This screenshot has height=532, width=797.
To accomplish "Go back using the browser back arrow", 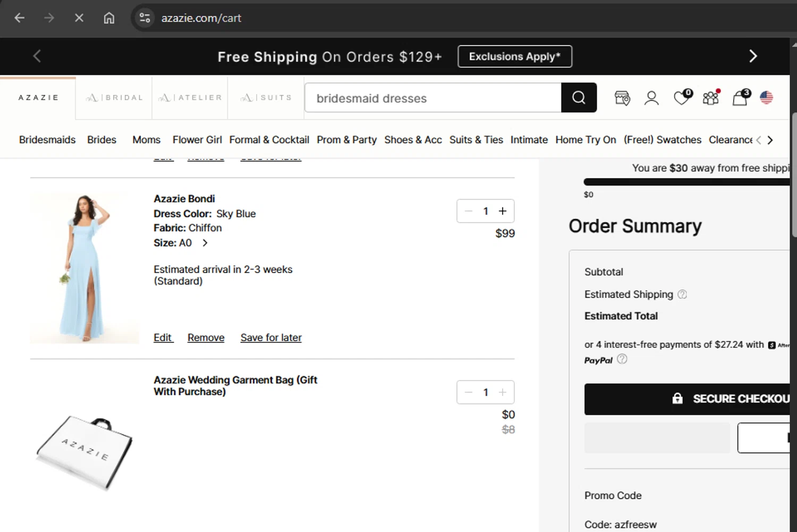I will click(x=20, y=18).
